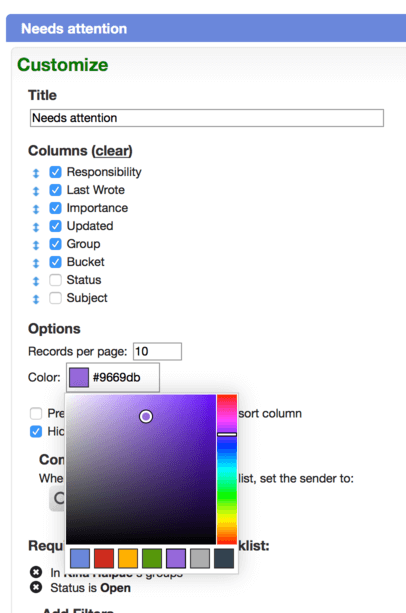Uncheck the Bucket column checkbox
406x613 pixels.
click(x=55, y=262)
